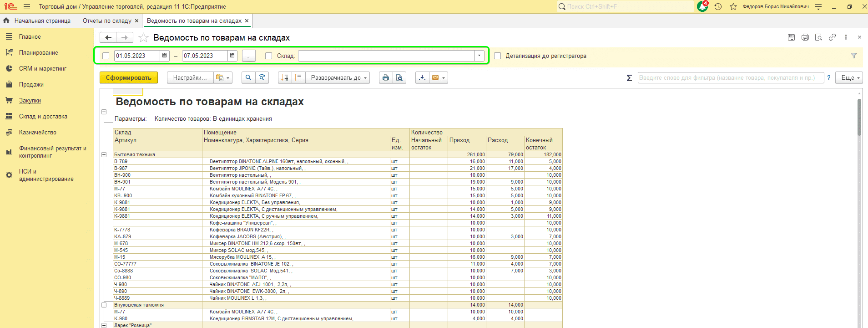
Task: Open the history clock icon
Action: coord(718,6)
